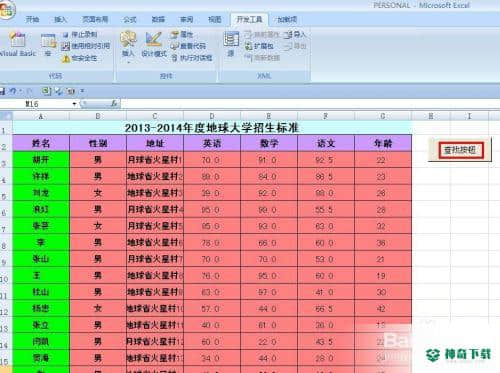The height and width of the screenshot is (373, 500).
Task: Open the Name Box dropdown arrow
Action: (74, 104)
